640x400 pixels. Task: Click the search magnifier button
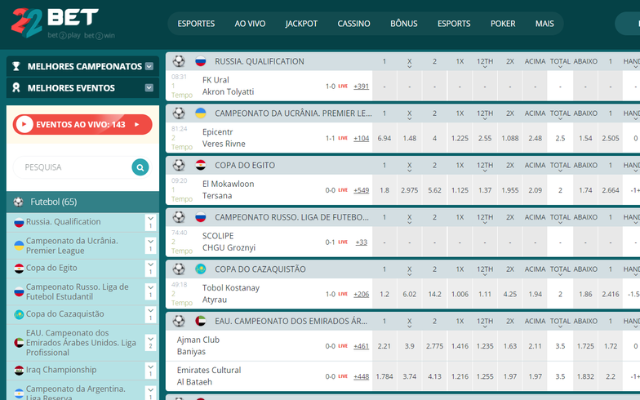(140, 167)
